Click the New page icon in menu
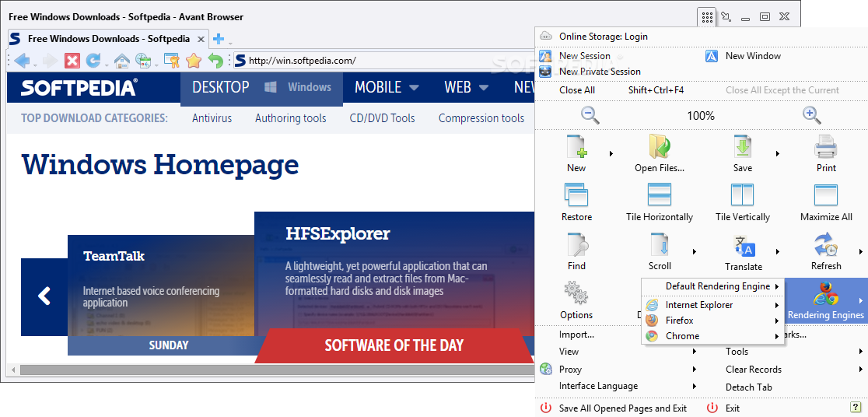Image resolution: width=868 pixels, height=417 pixels. click(576, 147)
